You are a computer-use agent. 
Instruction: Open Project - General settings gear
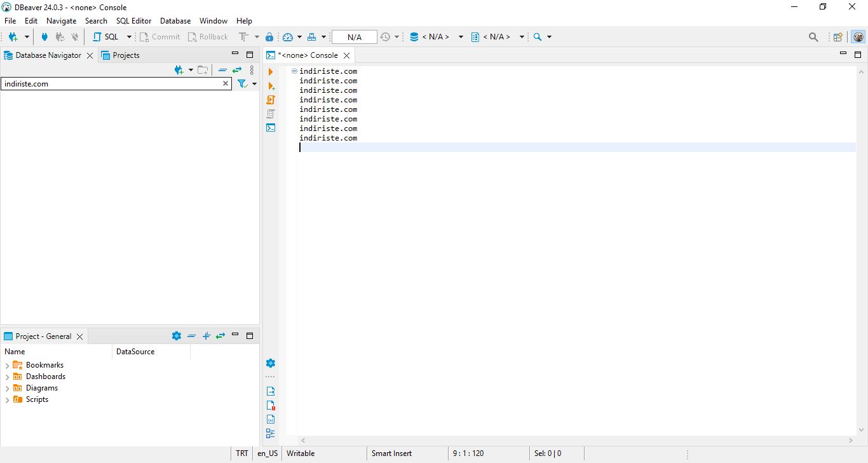click(x=177, y=336)
